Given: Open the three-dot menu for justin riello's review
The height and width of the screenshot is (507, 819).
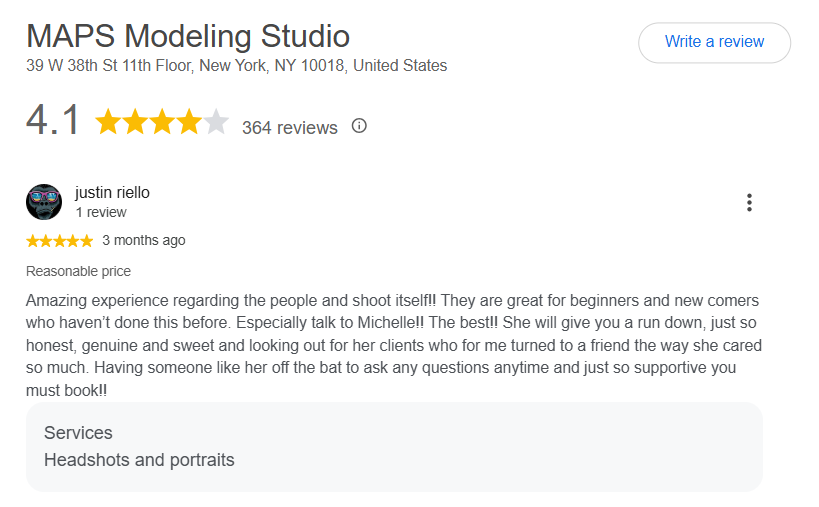Looking at the screenshot, I should coord(749,203).
